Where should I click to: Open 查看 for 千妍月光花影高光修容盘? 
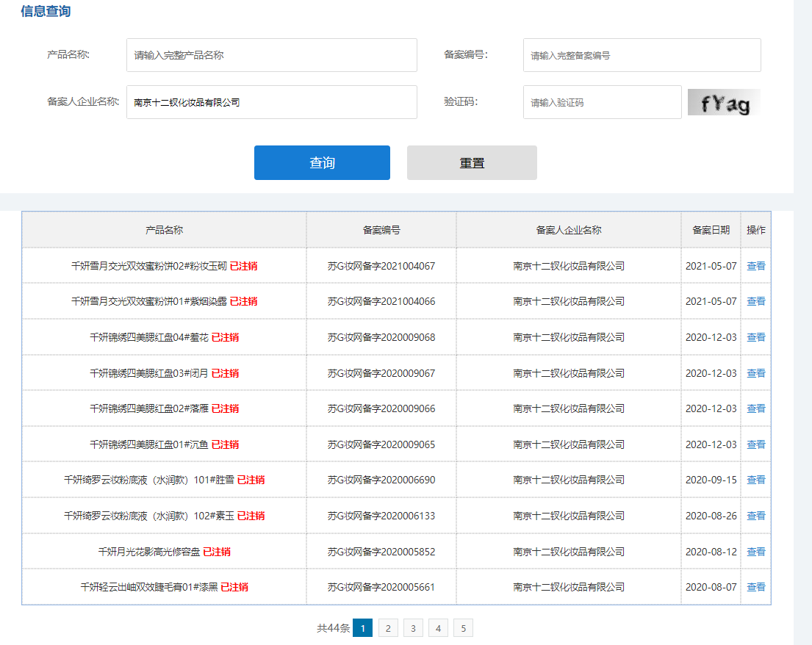(x=755, y=552)
